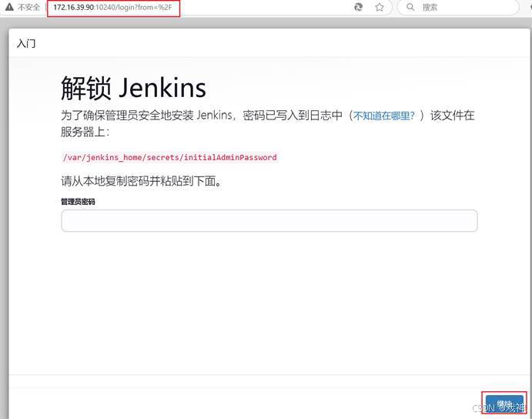532x419 pixels.
Task: Click the 管理员密码 field label
Action: pyautogui.click(x=78, y=202)
